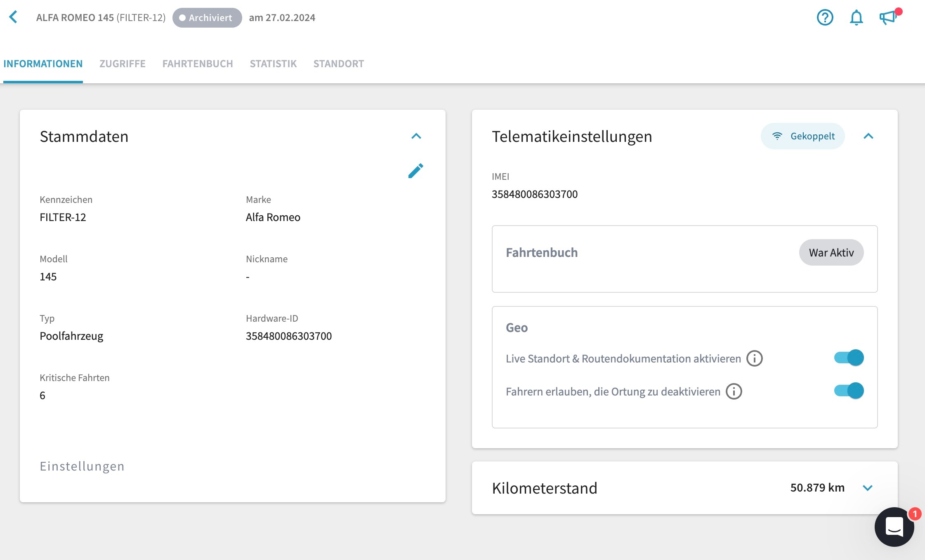Open the help question mark icon
The height and width of the screenshot is (560, 925).
(x=825, y=17)
